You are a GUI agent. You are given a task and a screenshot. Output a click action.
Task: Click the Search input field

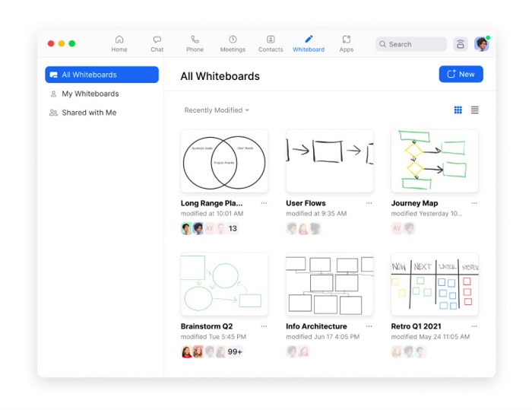click(x=415, y=44)
